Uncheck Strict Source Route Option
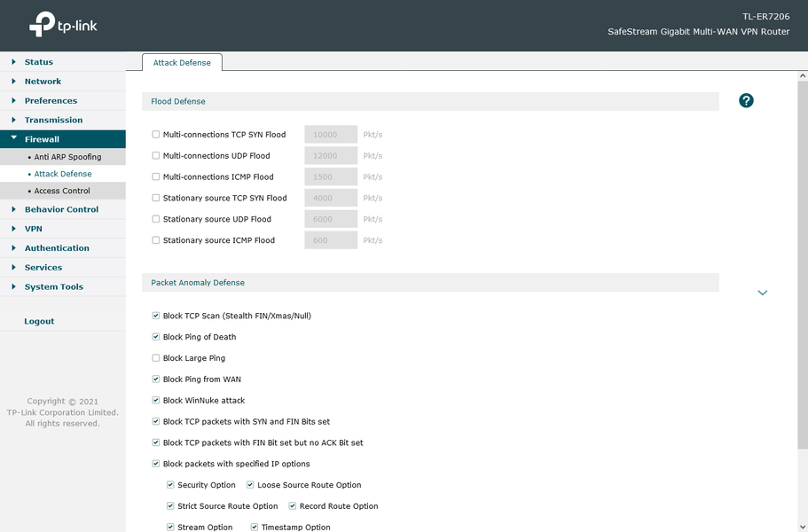 (170, 505)
